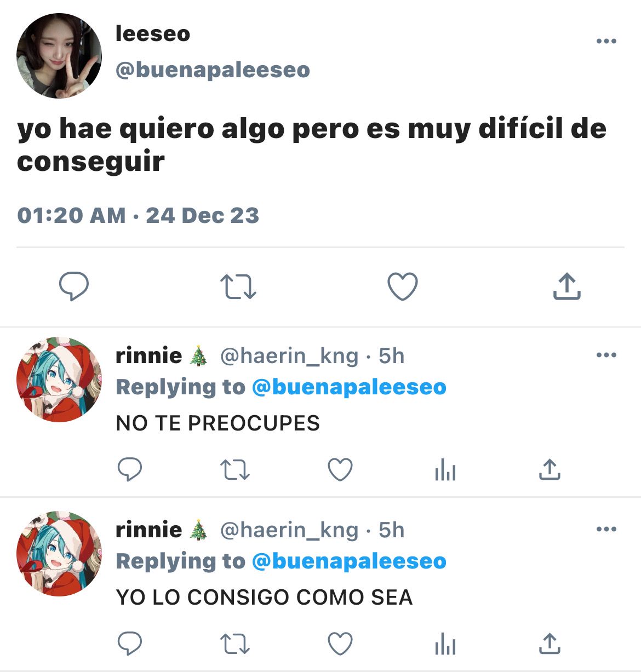The image size is (641, 672).
Task: Reply to the NO TE PREOCUPES tweet
Action: 130,469
